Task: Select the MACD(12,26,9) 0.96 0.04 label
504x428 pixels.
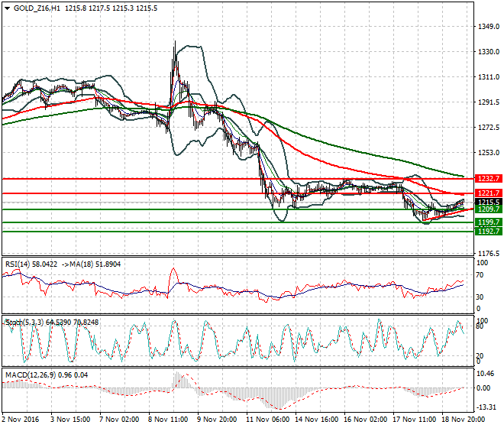Action: (x=47, y=375)
